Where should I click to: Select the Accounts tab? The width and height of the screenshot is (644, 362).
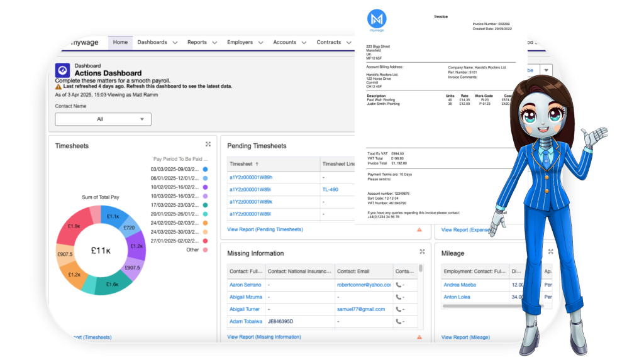(x=284, y=43)
